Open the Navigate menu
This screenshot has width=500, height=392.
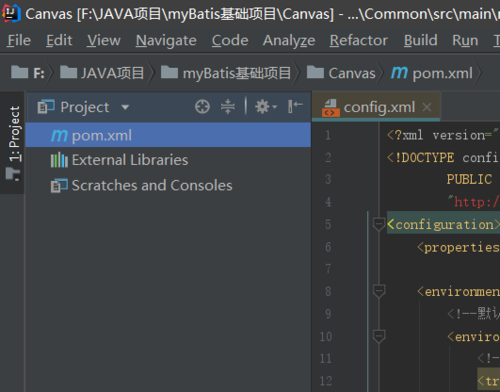click(166, 41)
